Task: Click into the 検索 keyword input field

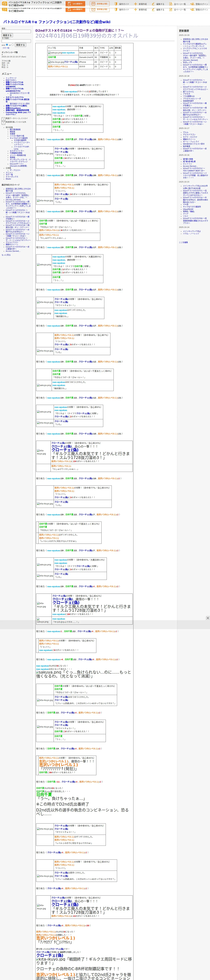Action: 16,32
